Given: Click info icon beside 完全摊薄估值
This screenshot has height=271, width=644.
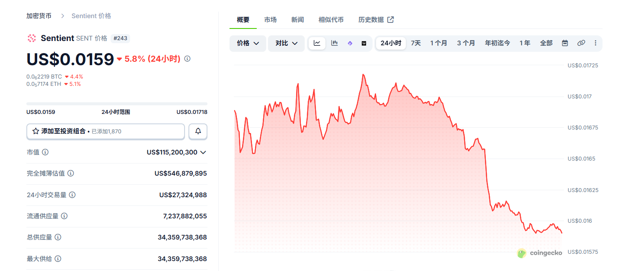Looking at the screenshot, I should pyautogui.click(x=70, y=173).
